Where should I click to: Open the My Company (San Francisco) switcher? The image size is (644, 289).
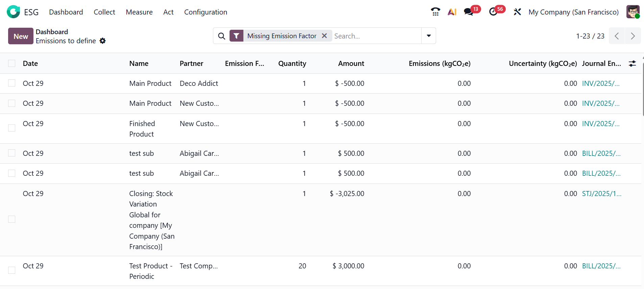click(x=573, y=12)
